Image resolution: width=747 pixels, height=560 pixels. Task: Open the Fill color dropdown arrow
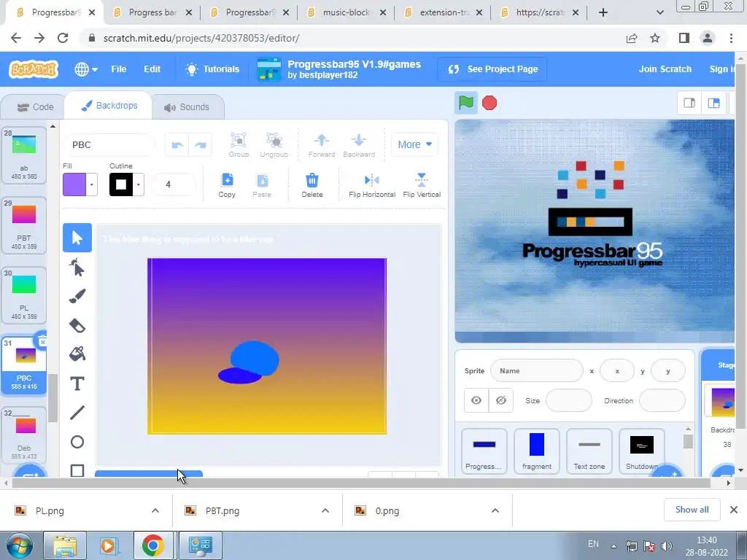[x=91, y=184]
